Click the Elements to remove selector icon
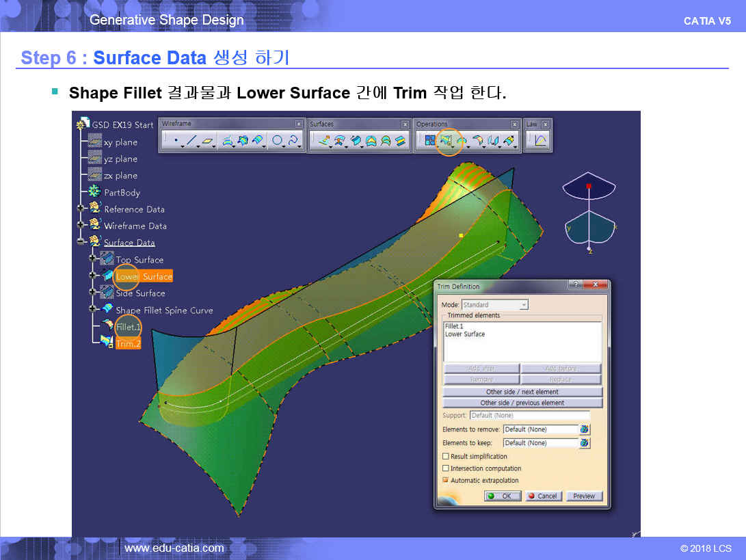 585,429
